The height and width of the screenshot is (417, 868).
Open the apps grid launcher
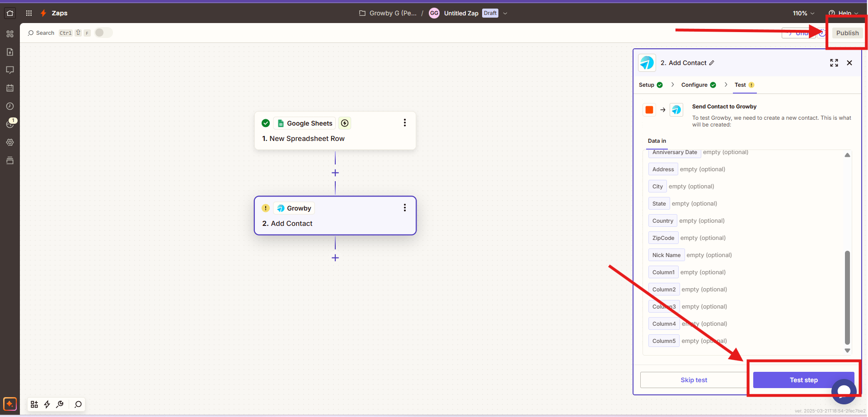click(29, 13)
